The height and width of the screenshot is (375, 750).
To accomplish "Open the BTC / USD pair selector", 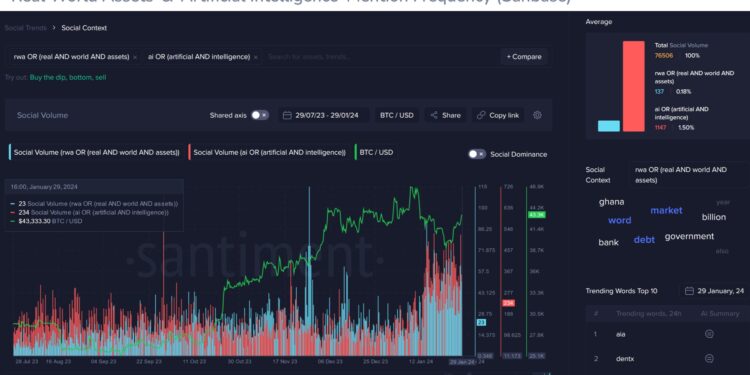I will pos(397,115).
